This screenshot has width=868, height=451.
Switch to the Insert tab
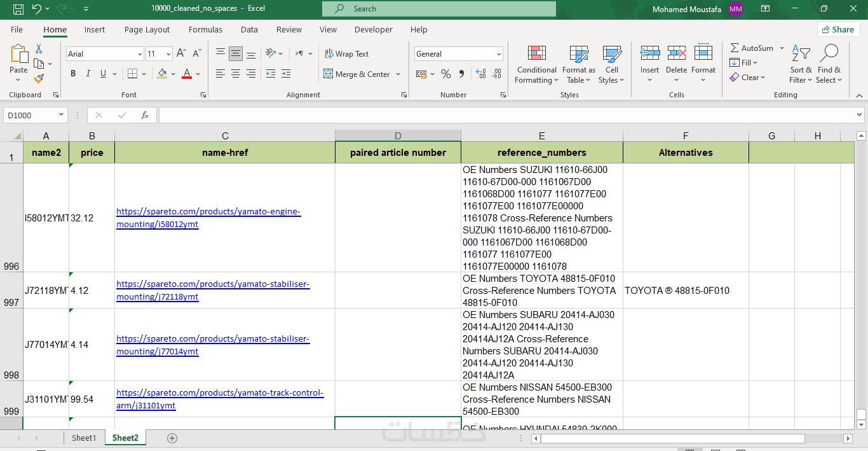click(95, 29)
